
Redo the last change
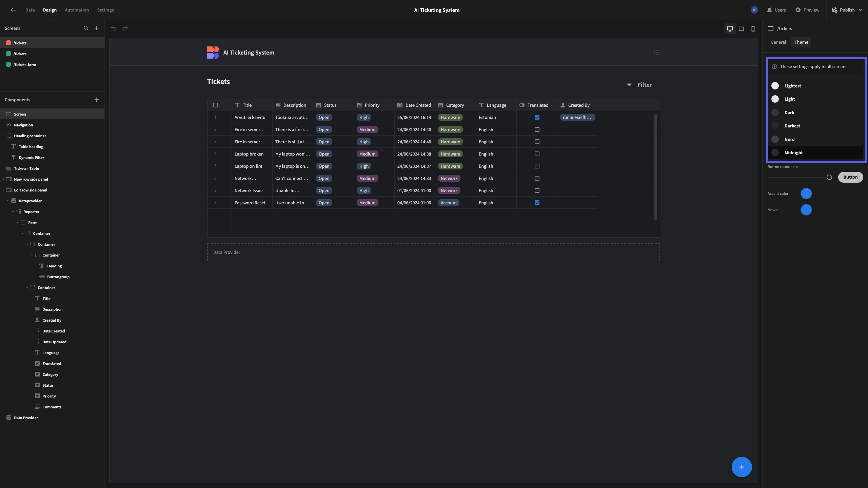click(125, 28)
